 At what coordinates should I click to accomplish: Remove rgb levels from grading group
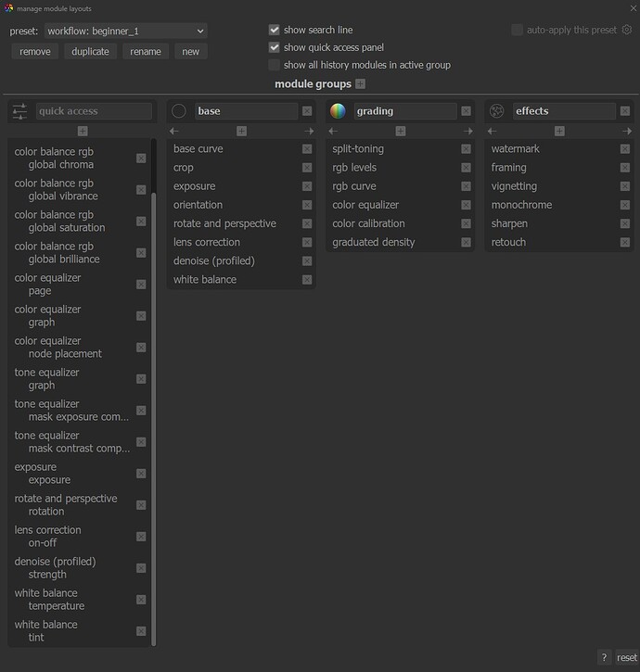(466, 168)
